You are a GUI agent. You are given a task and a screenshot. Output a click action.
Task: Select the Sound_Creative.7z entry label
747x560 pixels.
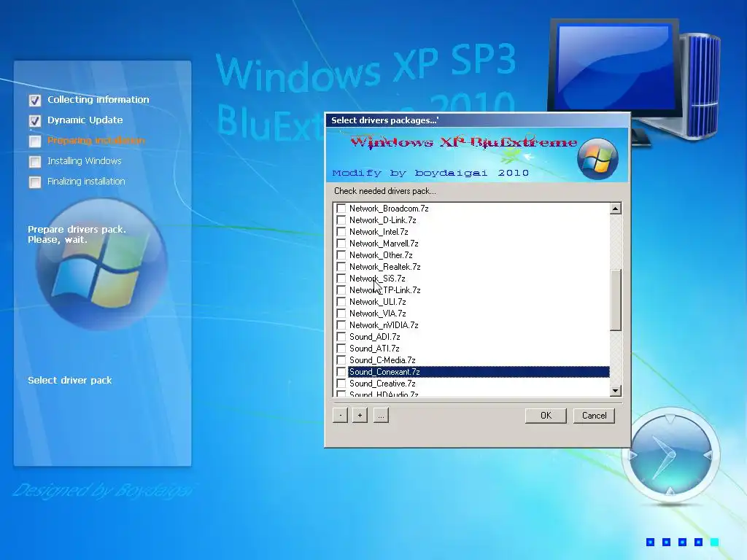[382, 384]
